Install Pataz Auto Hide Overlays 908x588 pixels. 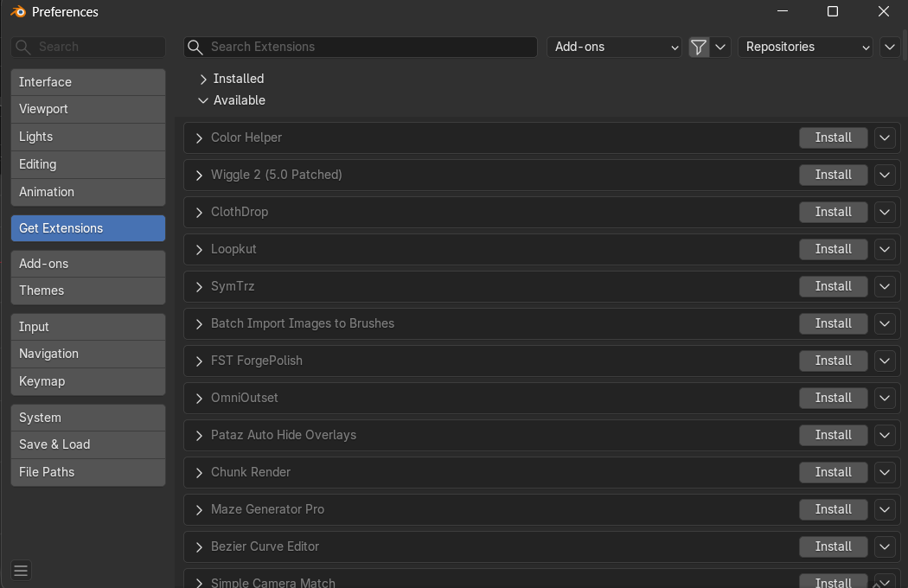click(834, 435)
